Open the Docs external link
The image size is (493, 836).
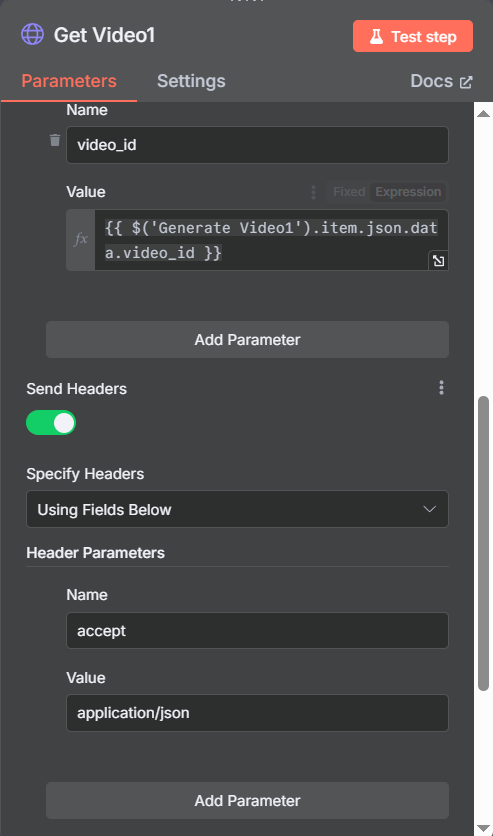tap(441, 81)
